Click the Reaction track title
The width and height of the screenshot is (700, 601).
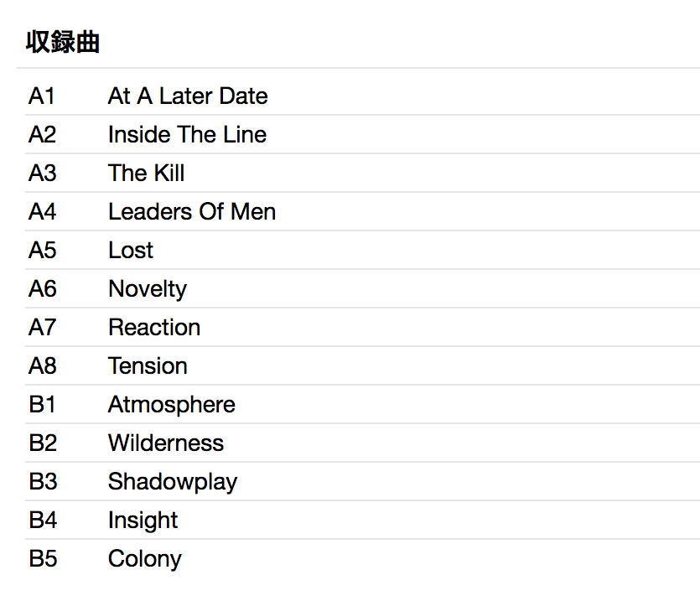154,328
